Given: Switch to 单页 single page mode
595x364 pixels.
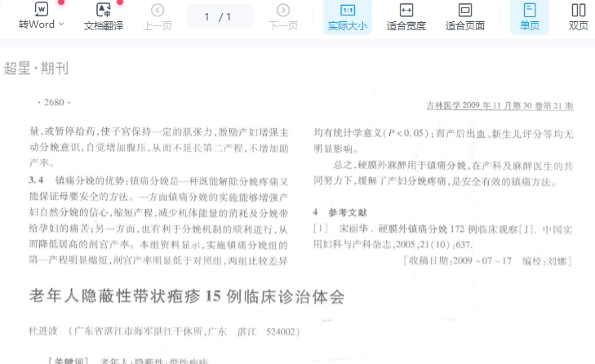Looking at the screenshot, I should point(530,16).
